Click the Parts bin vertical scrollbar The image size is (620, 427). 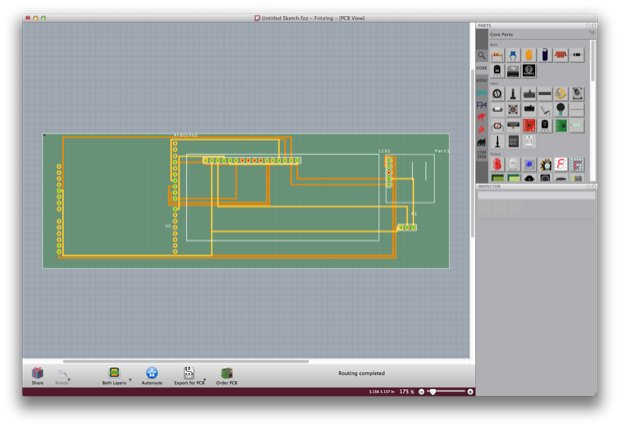click(592, 61)
